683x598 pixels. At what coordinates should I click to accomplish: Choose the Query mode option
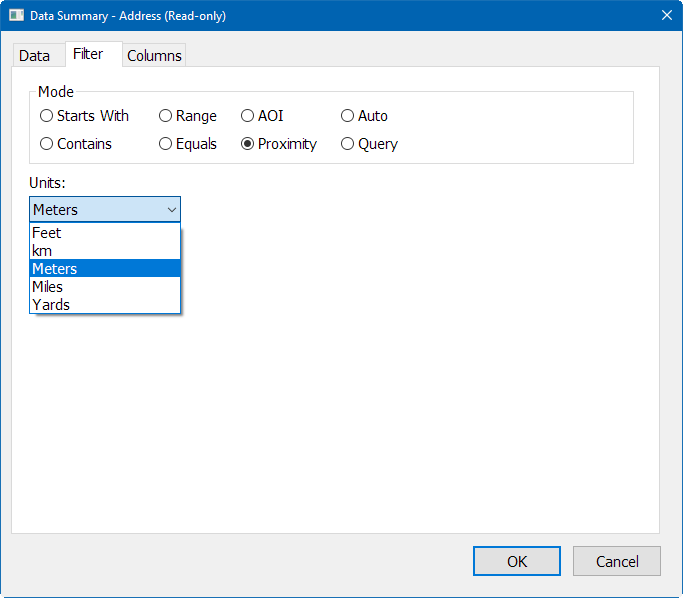tap(348, 144)
